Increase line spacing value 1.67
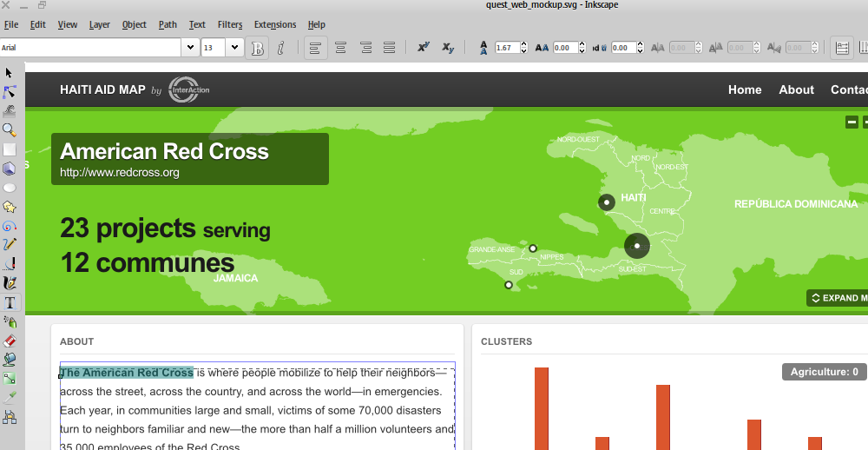 524,44
